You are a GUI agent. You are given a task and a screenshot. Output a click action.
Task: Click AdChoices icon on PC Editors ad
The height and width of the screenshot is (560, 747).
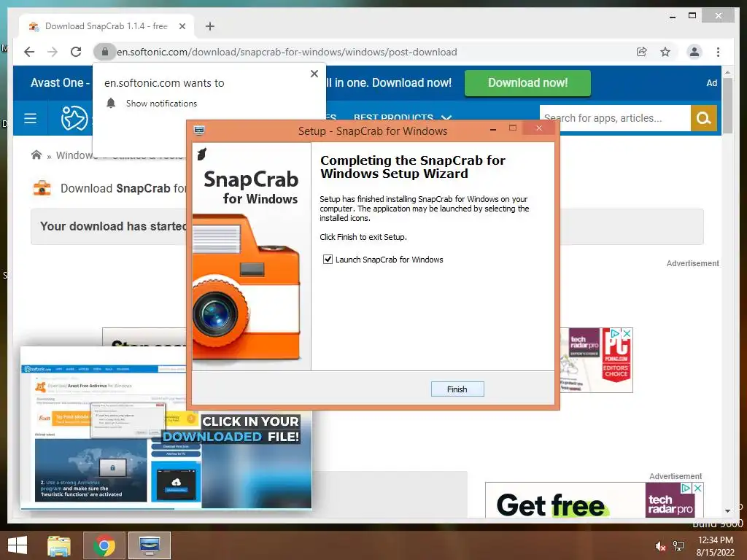click(x=616, y=333)
